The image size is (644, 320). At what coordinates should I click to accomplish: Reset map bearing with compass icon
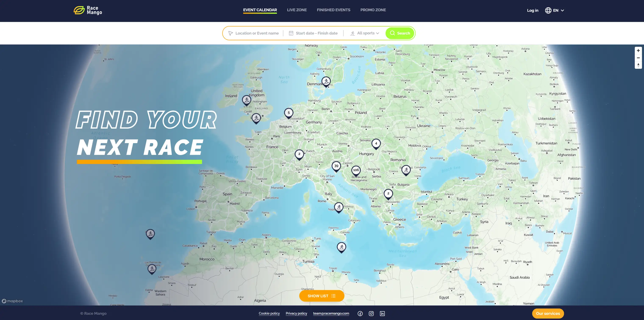point(638,65)
